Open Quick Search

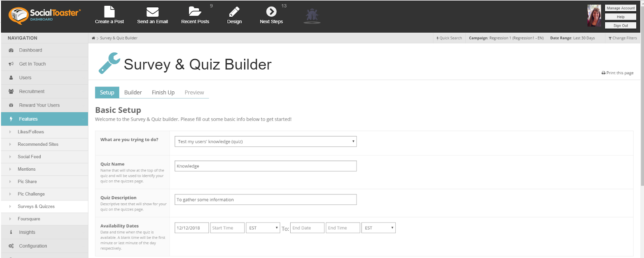point(449,38)
